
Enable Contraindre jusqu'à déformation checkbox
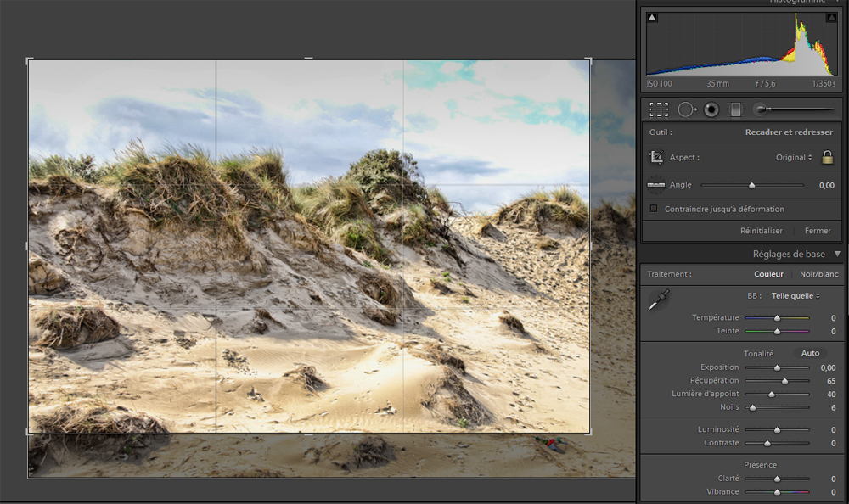tap(654, 209)
